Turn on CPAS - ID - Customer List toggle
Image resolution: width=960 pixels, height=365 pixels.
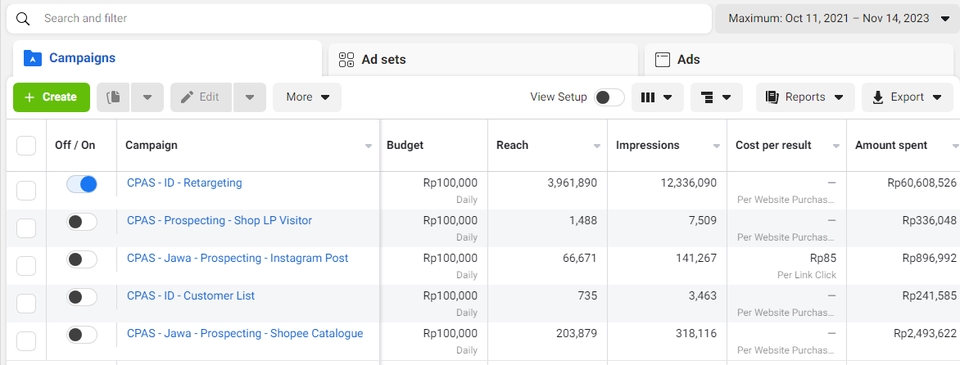[x=81, y=297]
